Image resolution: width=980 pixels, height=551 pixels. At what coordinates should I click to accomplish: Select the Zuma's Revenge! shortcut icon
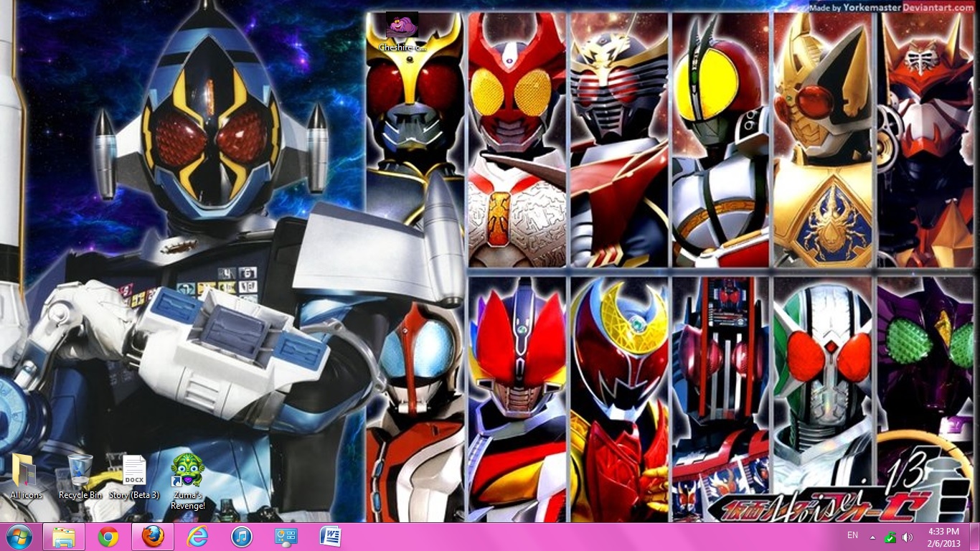[x=188, y=482]
